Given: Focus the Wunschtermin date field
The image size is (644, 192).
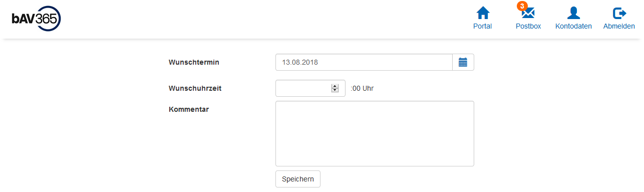Looking at the screenshot, I should (x=364, y=62).
